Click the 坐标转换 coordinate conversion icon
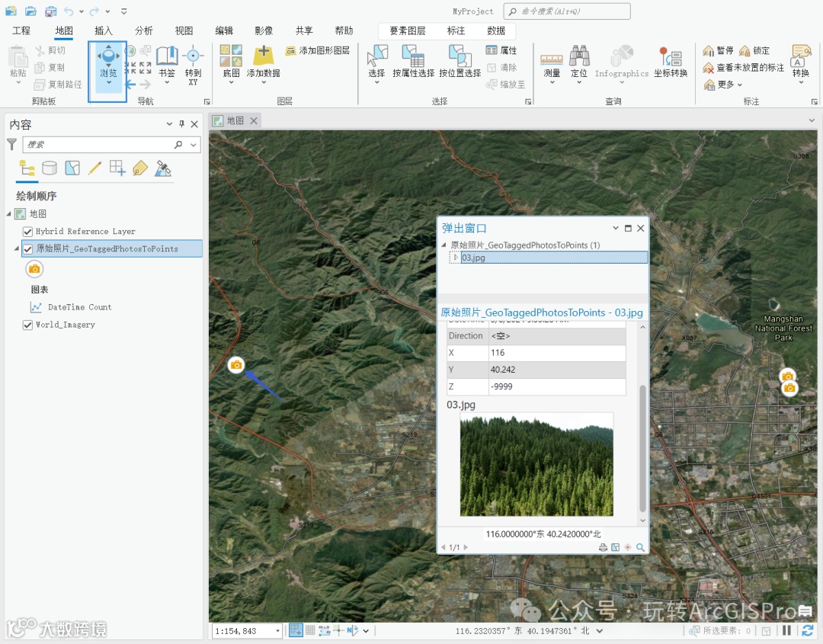Image resolution: width=823 pixels, height=644 pixels. [x=670, y=56]
